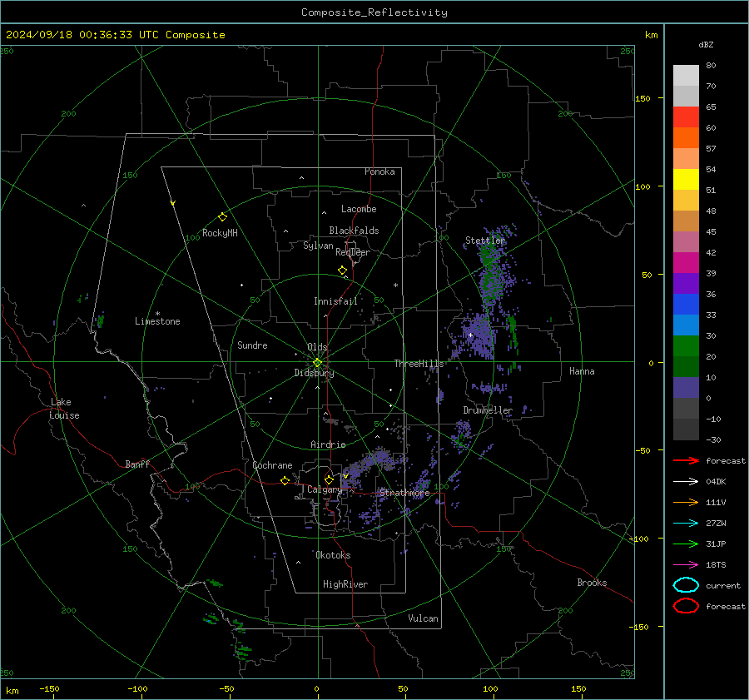
Task: Click yellow diamond marker below RedDeer
Action: point(343,271)
